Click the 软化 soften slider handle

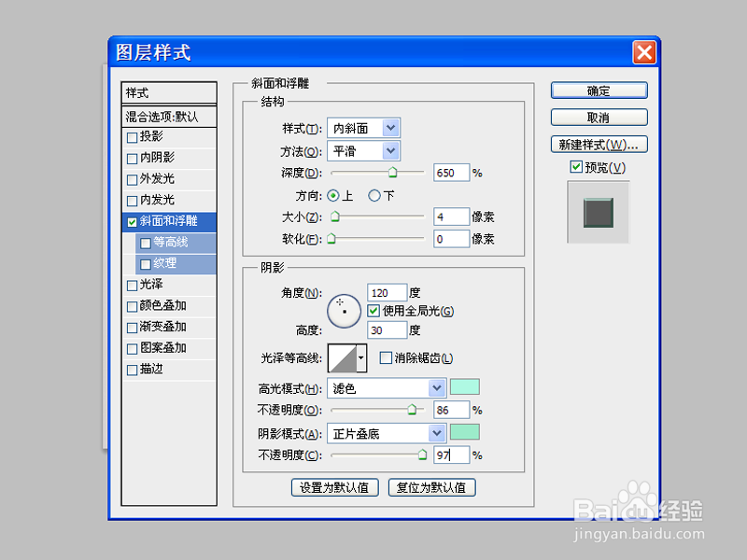[x=331, y=239]
